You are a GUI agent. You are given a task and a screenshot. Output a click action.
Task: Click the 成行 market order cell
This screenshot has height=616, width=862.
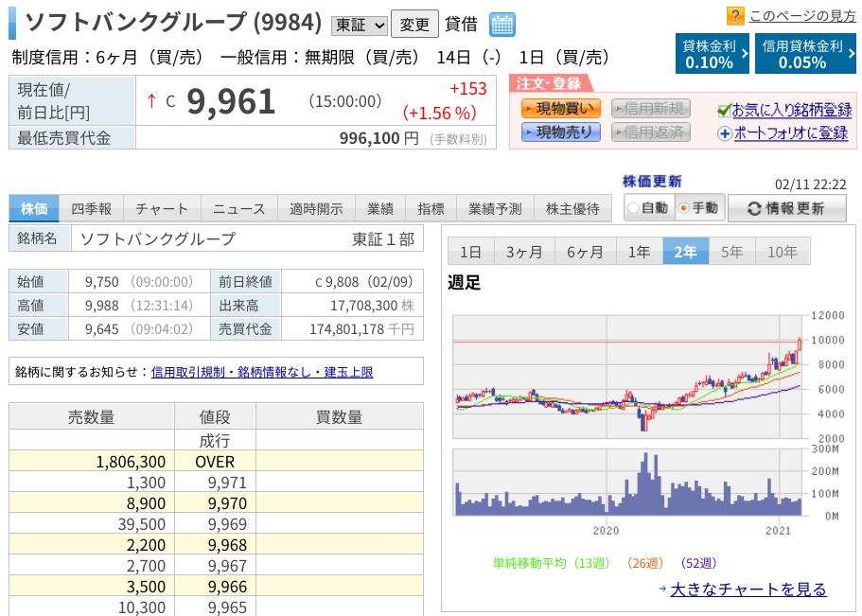(215, 441)
